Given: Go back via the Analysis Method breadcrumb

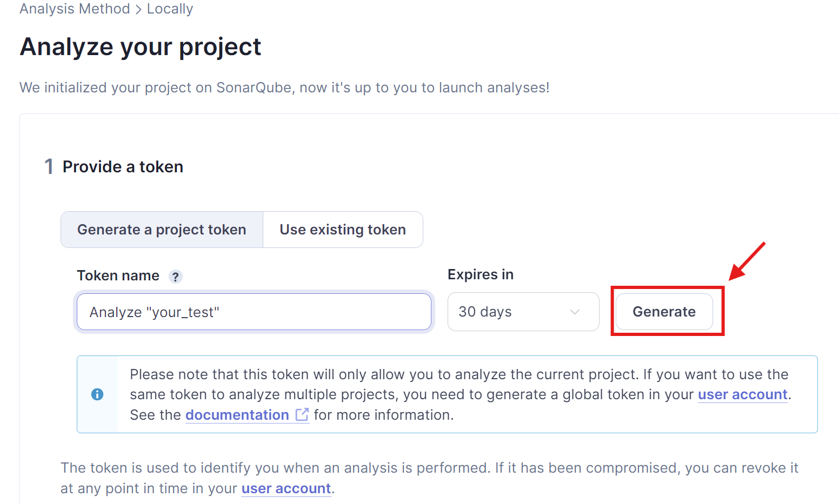Looking at the screenshot, I should coord(75,9).
